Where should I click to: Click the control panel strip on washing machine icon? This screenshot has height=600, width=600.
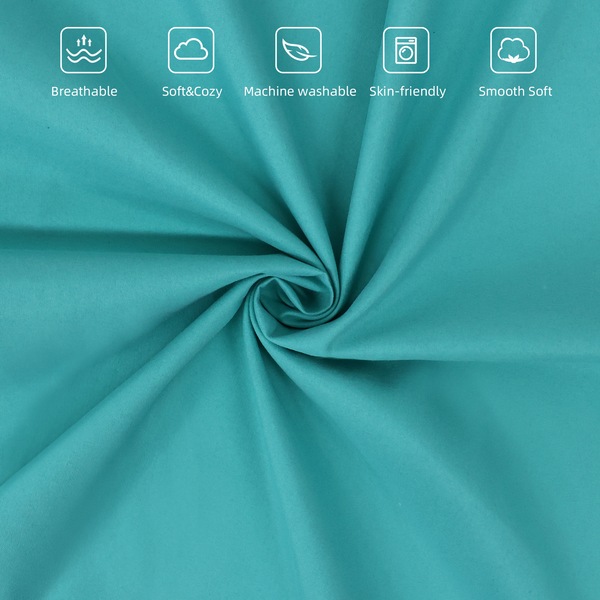(406, 40)
